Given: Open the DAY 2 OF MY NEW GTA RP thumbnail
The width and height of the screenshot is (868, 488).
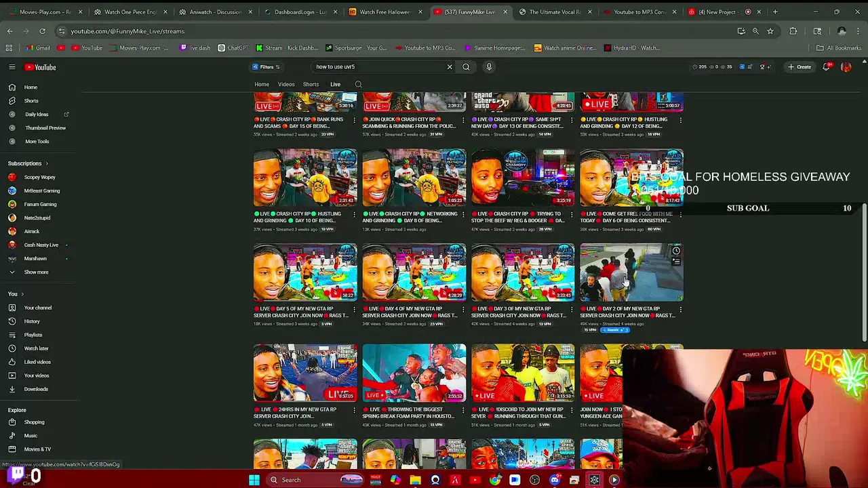Looking at the screenshot, I should click(631, 272).
